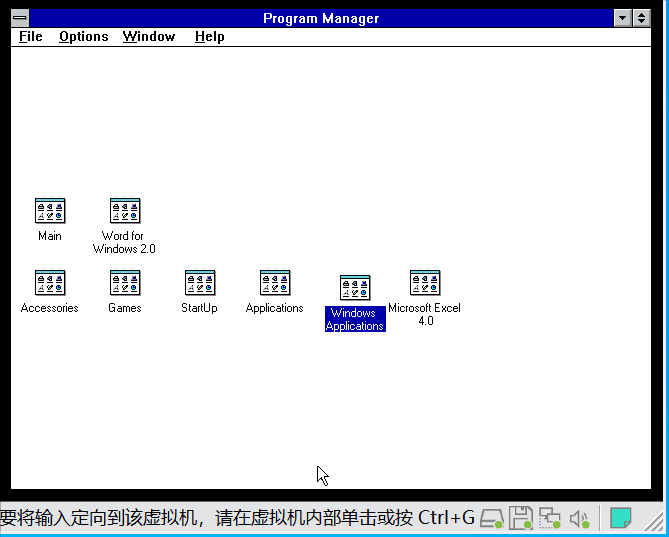Click the highlighted Windows Applications group icon
Viewport: 669px width, 537px height.
[355, 288]
